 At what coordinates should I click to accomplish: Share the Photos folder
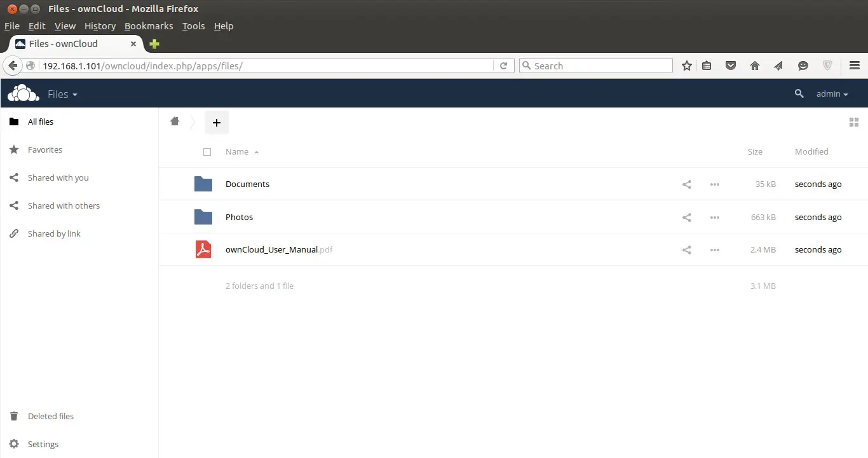pos(687,218)
